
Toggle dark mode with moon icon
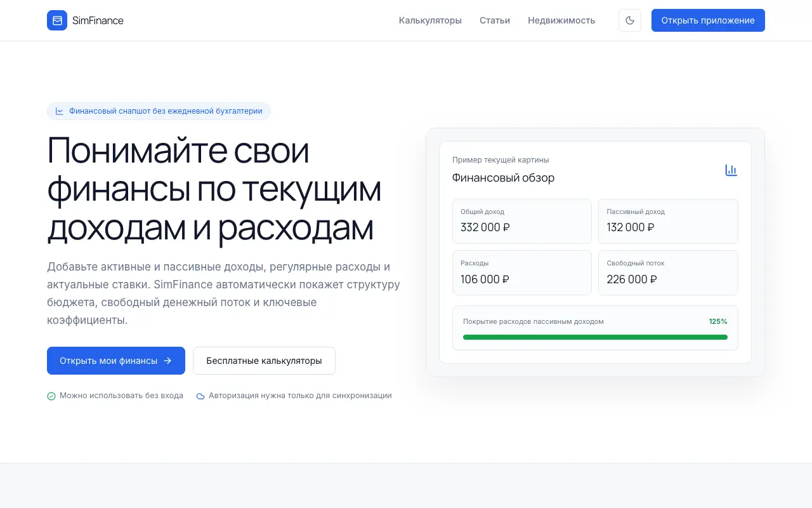click(x=630, y=20)
